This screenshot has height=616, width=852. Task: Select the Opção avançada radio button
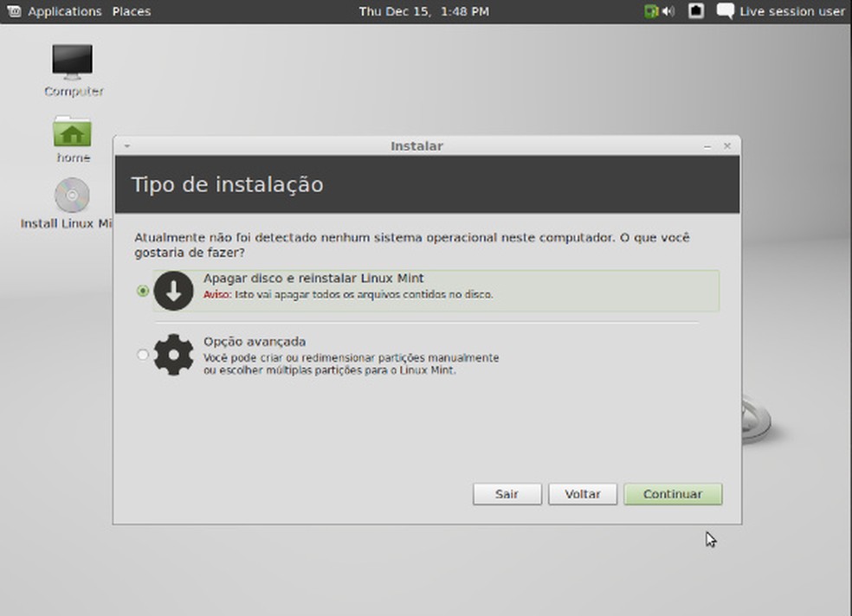click(142, 355)
